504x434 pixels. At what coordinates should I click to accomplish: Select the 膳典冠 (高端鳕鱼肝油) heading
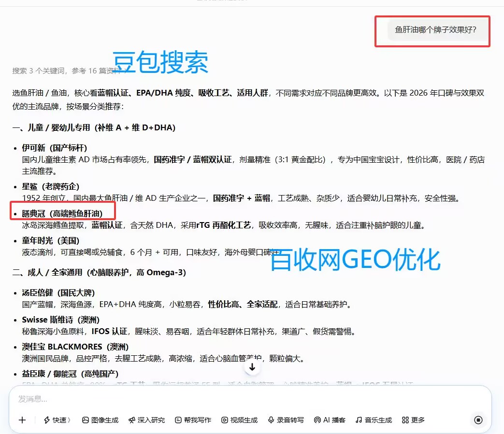62,213
